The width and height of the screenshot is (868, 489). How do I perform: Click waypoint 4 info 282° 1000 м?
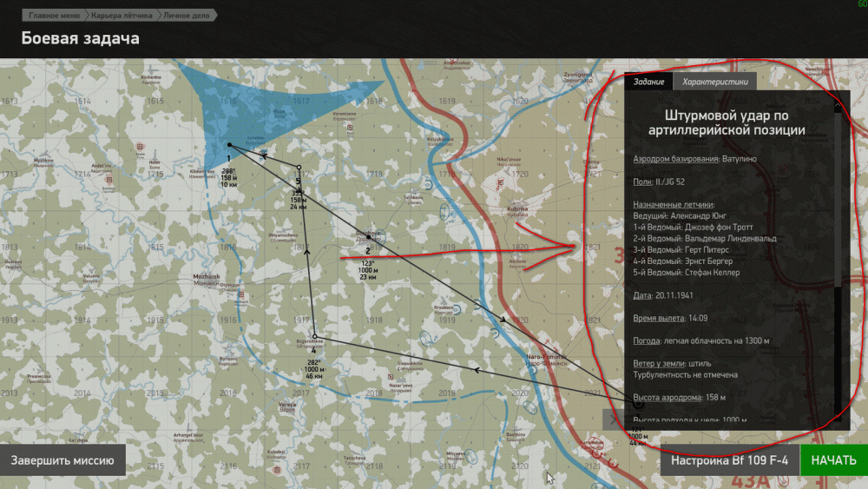pos(314,369)
